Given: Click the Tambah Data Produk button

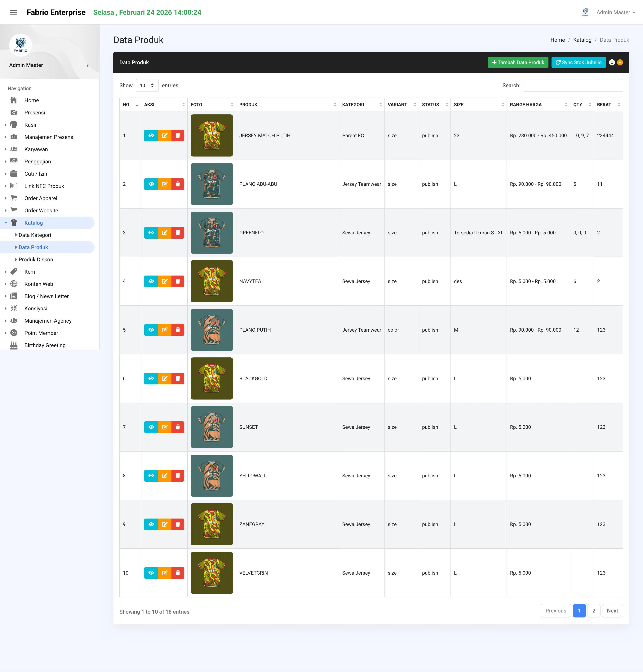Looking at the screenshot, I should 518,62.
